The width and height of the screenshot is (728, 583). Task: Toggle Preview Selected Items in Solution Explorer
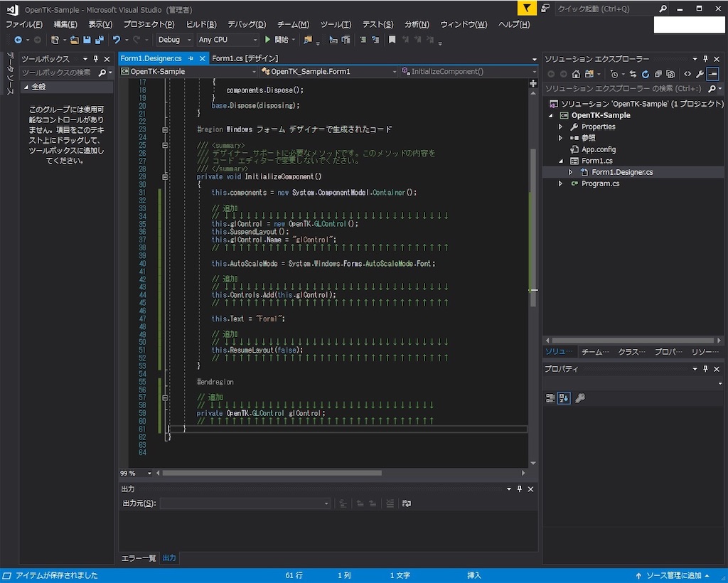tap(712, 74)
